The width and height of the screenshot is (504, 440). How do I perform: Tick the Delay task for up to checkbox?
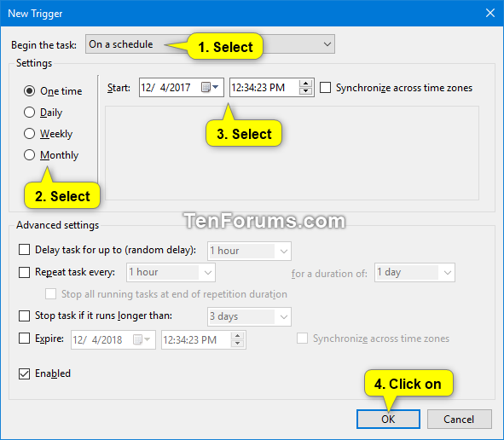[24, 249]
